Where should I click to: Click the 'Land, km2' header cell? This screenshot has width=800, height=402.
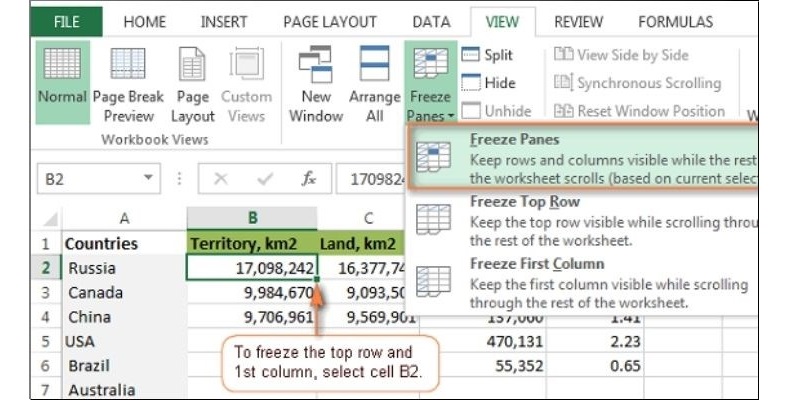pyautogui.click(x=361, y=243)
